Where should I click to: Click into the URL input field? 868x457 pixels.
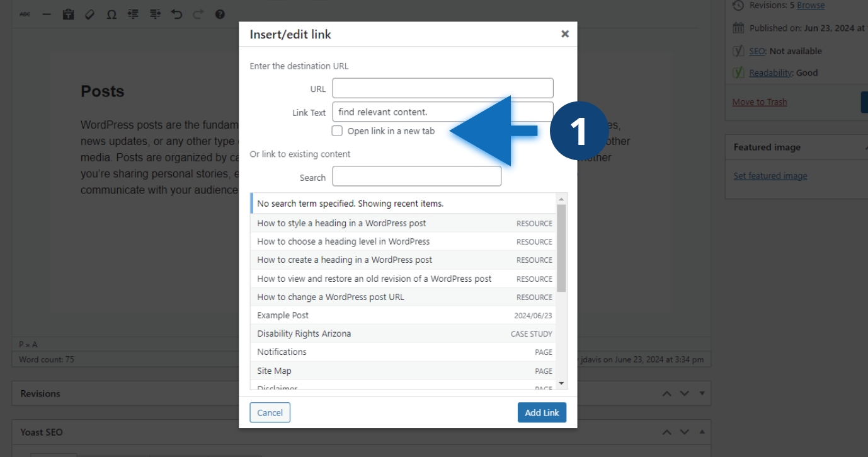coord(442,88)
